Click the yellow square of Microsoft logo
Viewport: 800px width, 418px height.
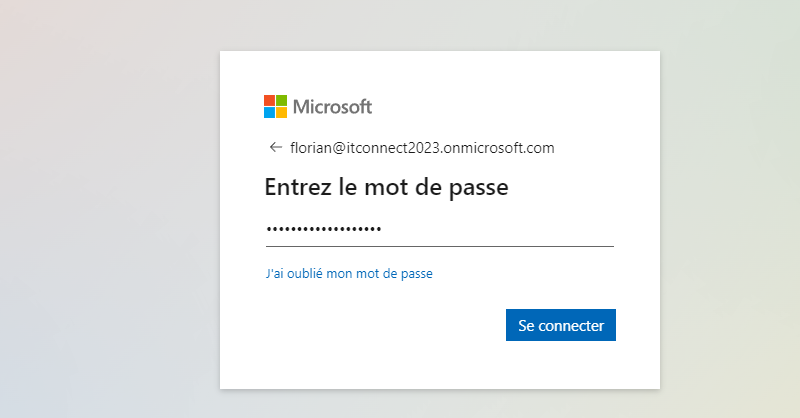[x=281, y=112]
